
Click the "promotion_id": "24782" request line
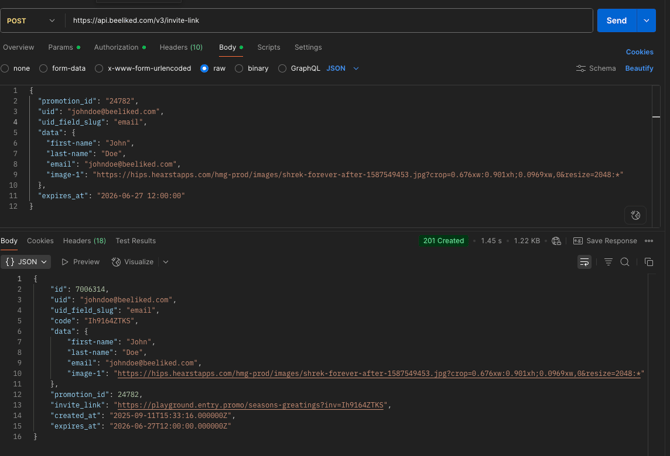(88, 101)
